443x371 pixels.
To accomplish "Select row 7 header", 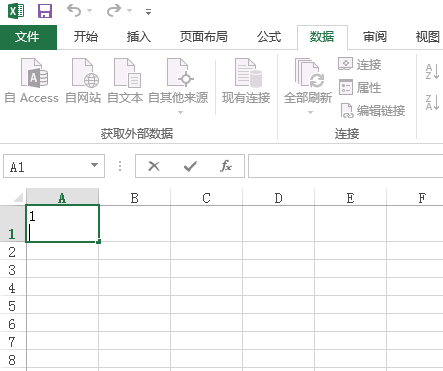I will click(13, 341).
